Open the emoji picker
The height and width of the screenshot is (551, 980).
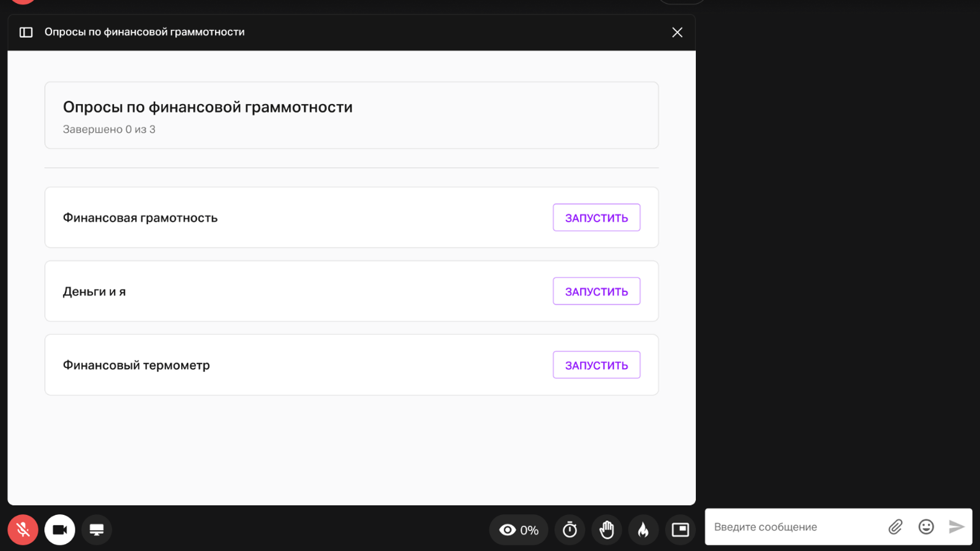[x=926, y=527]
